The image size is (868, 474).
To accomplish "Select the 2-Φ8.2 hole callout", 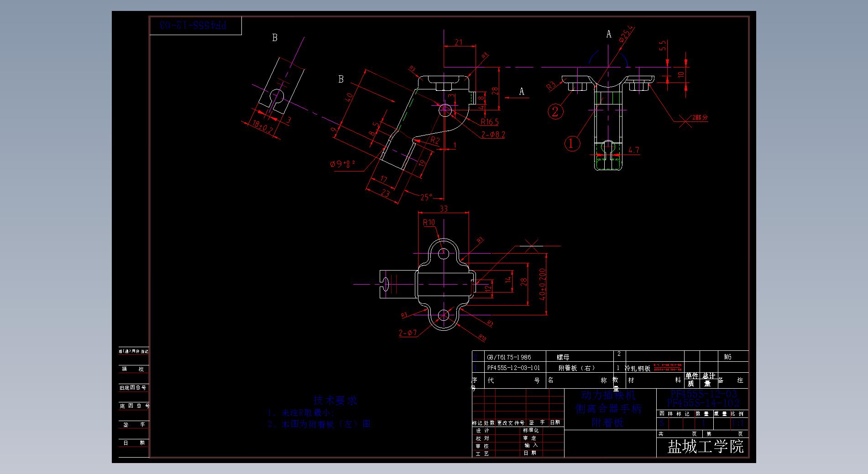I will click(493, 135).
